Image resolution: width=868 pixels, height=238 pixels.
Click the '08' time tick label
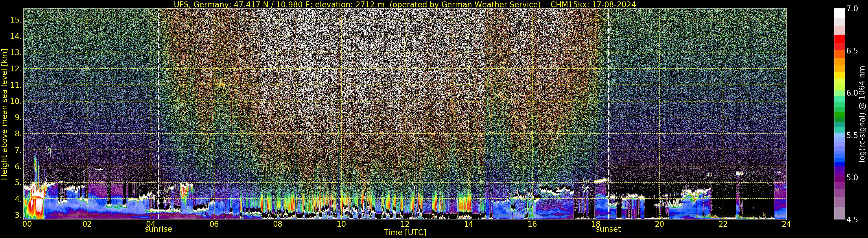click(x=278, y=224)
